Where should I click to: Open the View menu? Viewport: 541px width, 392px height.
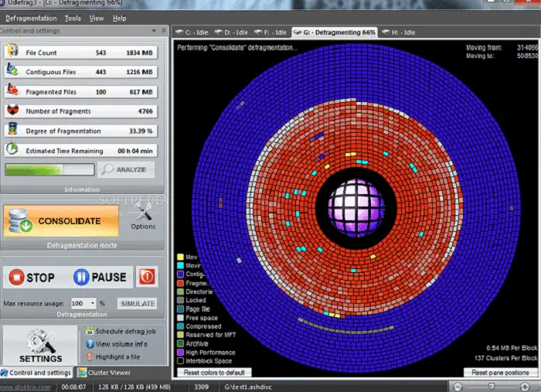pyautogui.click(x=97, y=19)
